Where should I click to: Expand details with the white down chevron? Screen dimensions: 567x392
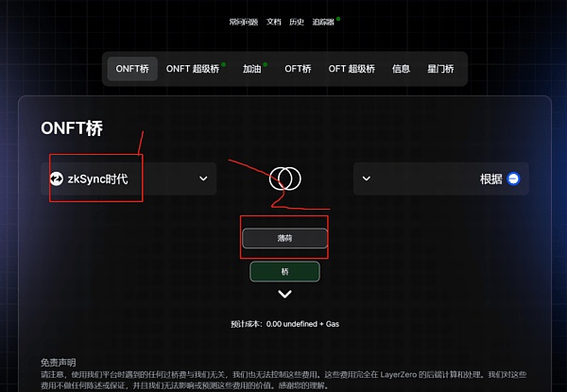285,294
